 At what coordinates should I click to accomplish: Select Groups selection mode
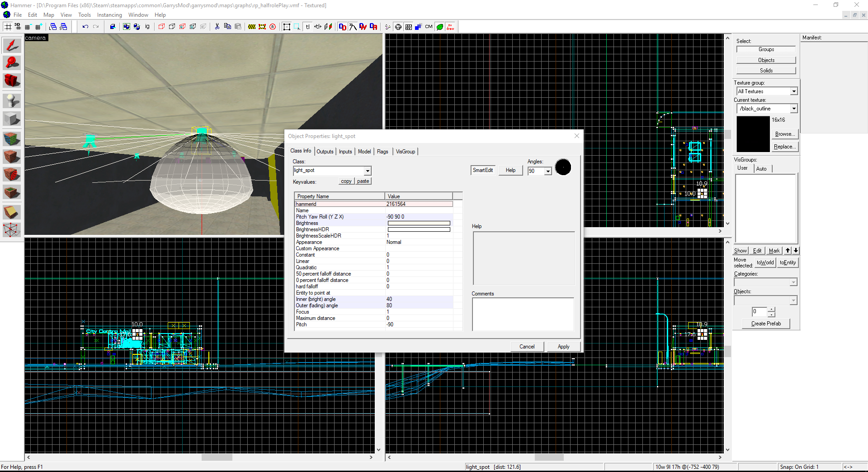point(766,49)
